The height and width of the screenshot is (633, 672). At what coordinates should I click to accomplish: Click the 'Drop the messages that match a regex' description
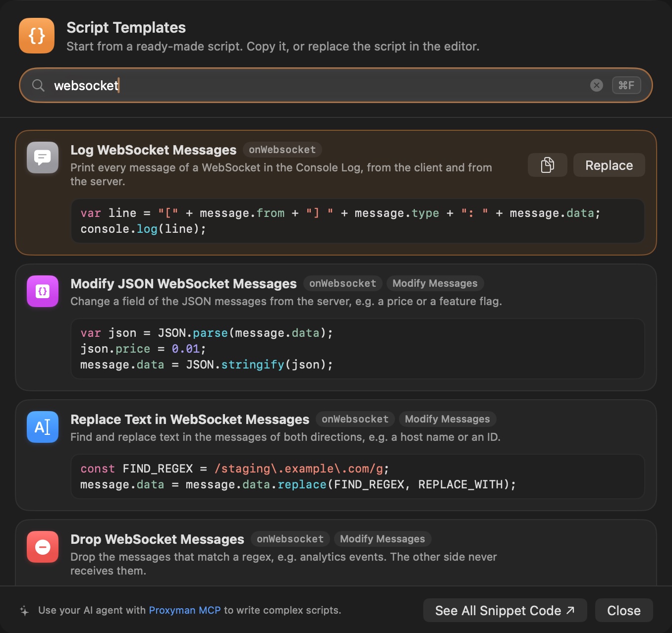[x=283, y=564]
